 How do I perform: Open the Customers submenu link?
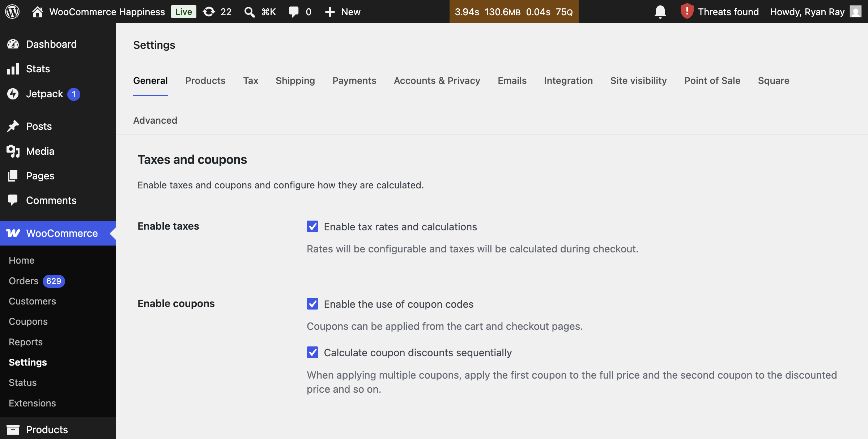click(32, 301)
